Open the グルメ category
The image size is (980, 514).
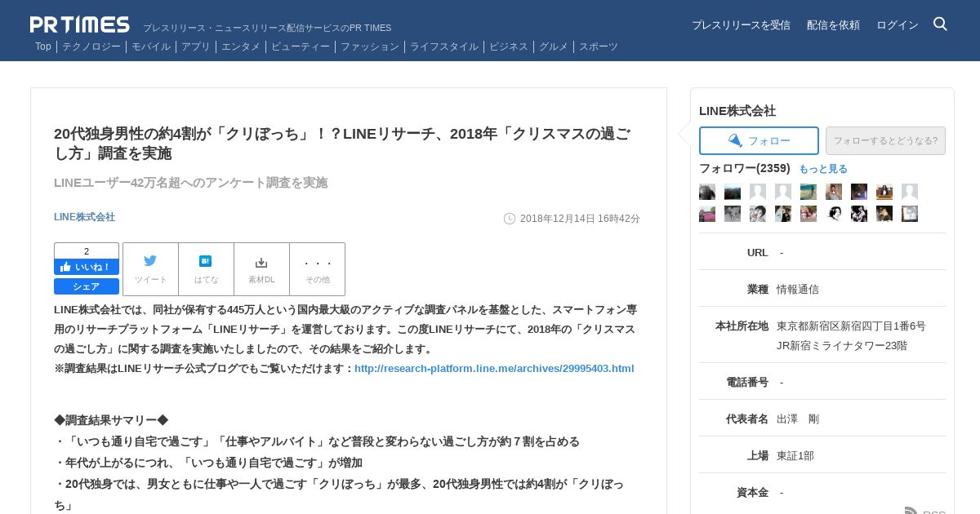[x=554, y=47]
